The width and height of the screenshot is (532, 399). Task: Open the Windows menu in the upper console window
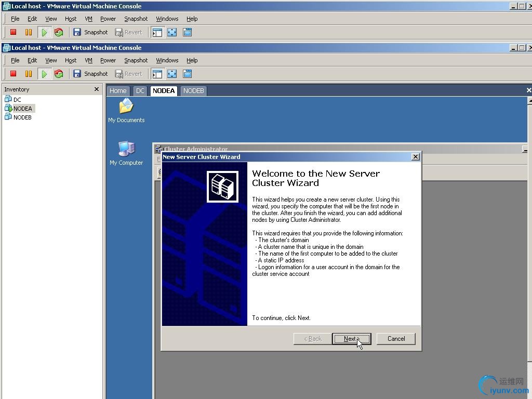[167, 19]
